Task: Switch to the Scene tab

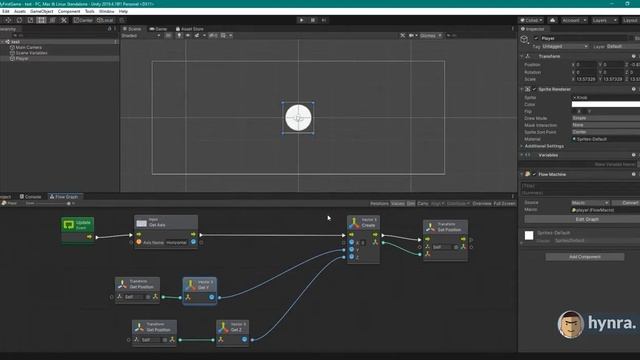Action: (132, 29)
